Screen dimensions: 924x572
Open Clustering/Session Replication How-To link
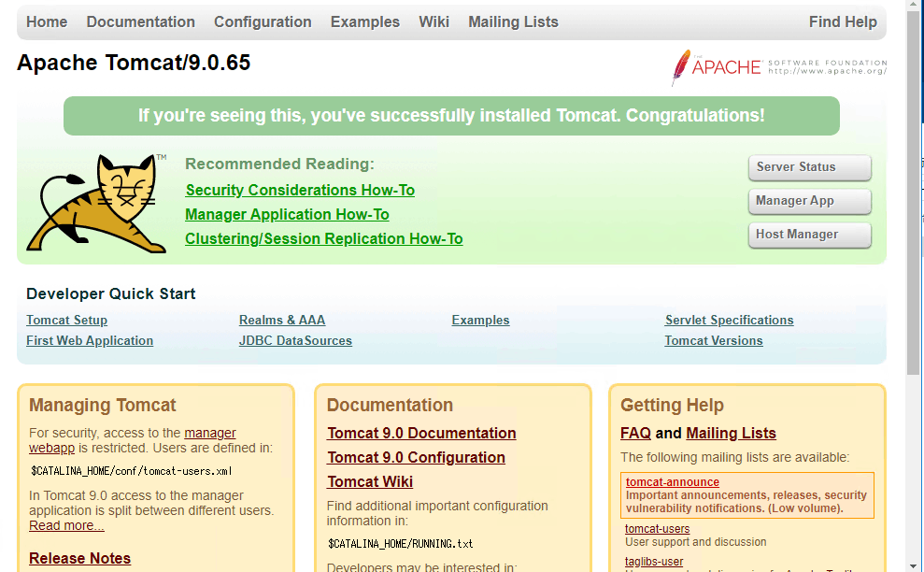point(323,238)
